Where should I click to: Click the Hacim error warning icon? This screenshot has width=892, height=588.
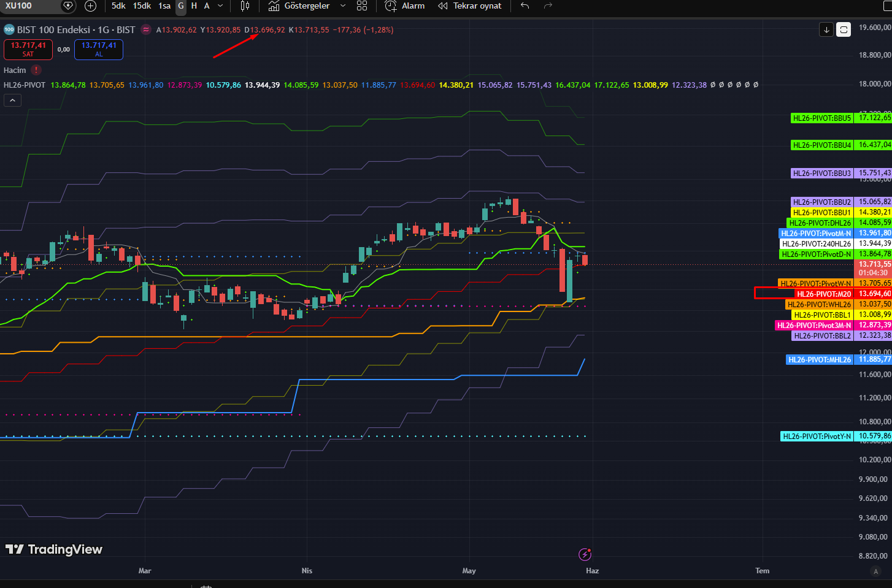point(36,70)
